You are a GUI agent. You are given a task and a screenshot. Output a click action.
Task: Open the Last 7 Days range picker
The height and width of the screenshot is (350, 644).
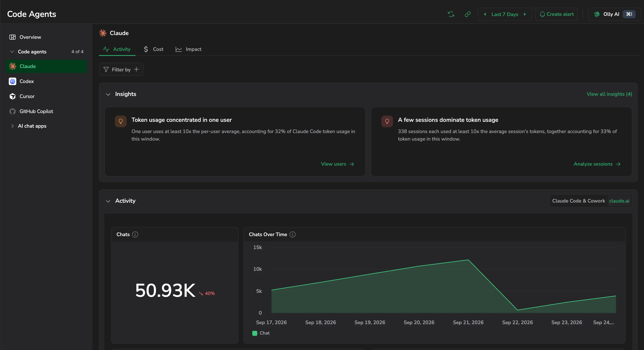(505, 14)
